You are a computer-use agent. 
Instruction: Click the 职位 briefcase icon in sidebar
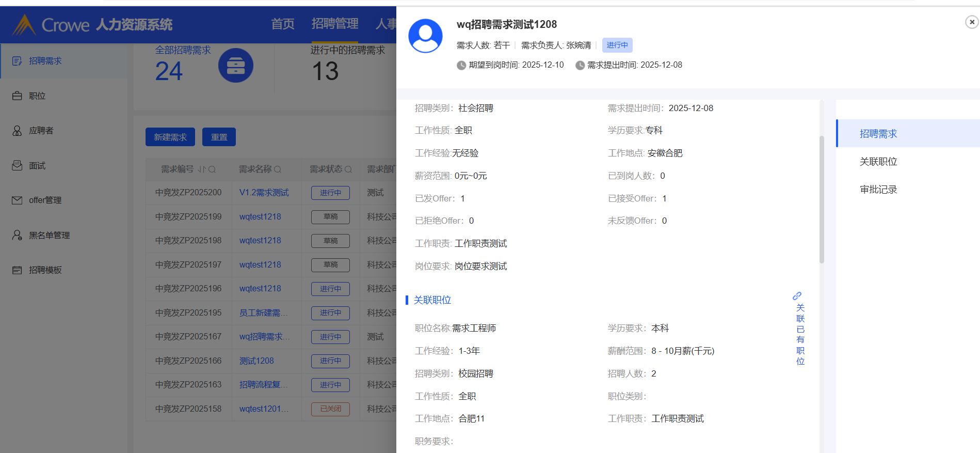[17, 96]
